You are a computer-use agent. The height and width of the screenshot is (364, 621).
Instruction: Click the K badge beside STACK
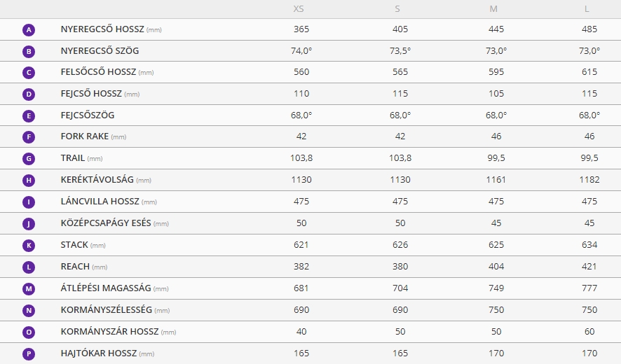click(x=29, y=246)
